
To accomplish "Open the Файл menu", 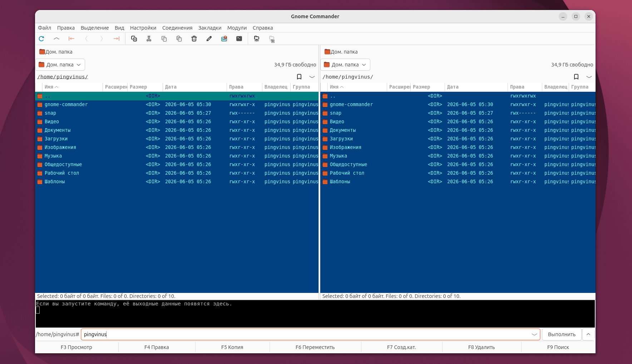I will tap(45, 28).
